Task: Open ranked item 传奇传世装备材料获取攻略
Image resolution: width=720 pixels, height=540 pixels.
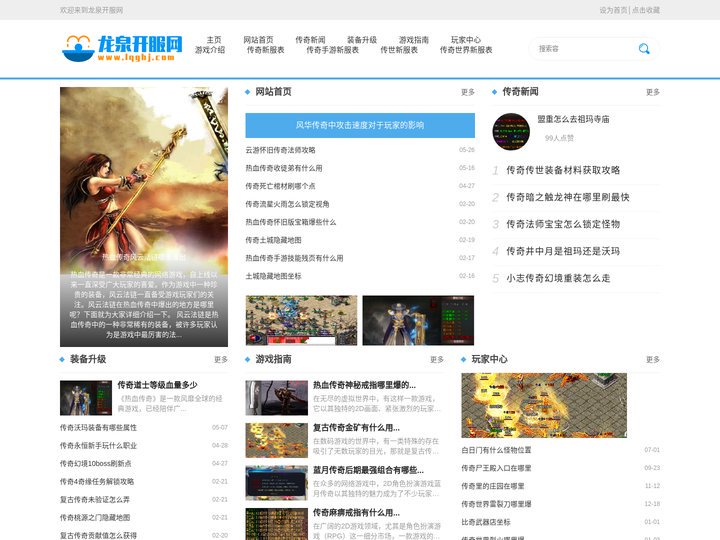Action: click(x=563, y=170)
